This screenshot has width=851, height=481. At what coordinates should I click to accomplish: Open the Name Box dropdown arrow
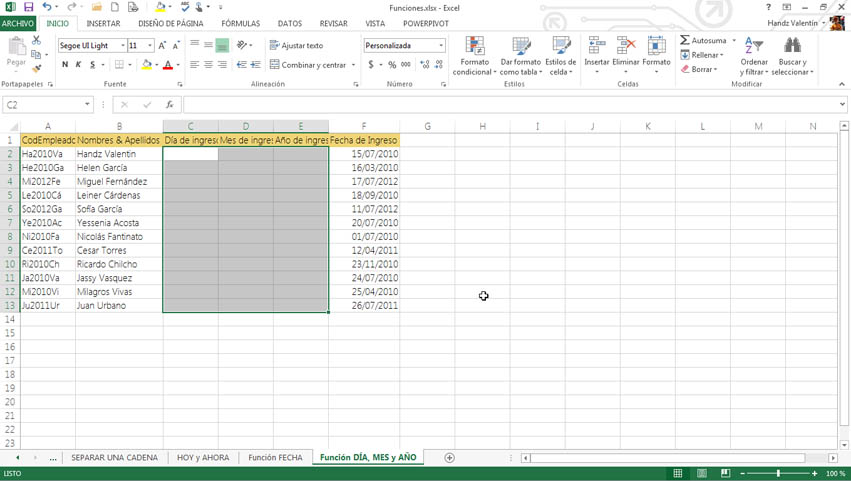[x=87, y=105]
